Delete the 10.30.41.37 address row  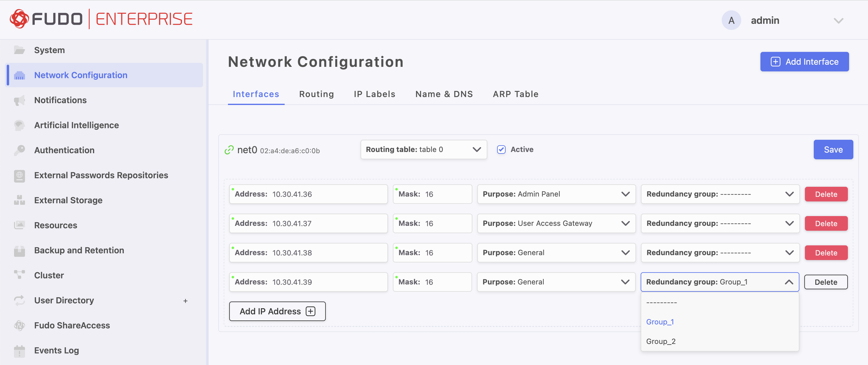(x=826, y=224)
